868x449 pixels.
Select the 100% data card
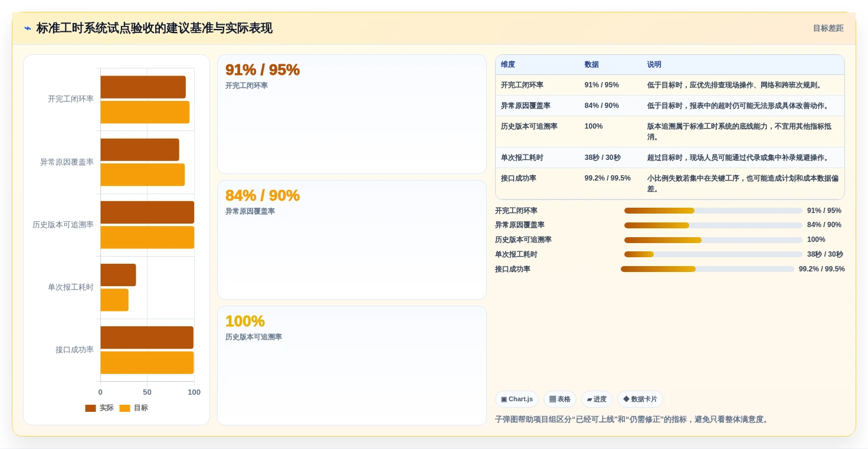pos(352,365)
